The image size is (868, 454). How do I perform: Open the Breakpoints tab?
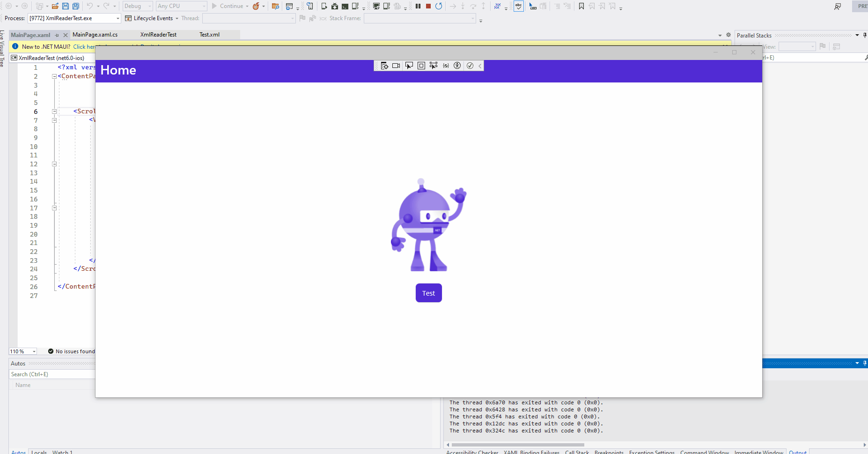[x=609, y=452]
